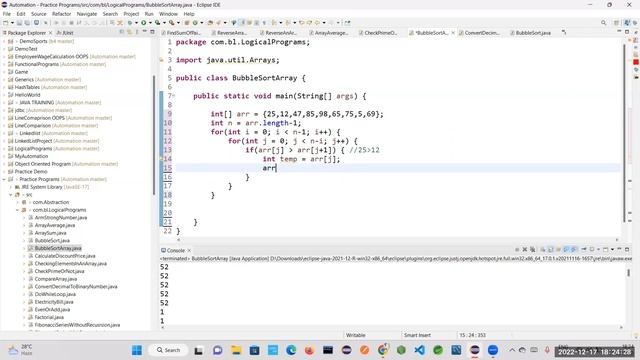Click Open Console icon
This screenshot has width=640, height=360.
(x=605, y=249)
